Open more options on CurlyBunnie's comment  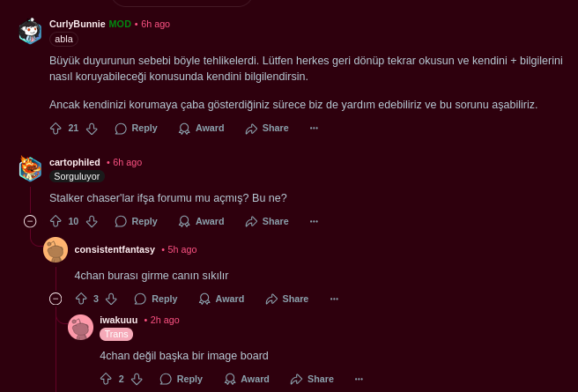pos(314,129)
